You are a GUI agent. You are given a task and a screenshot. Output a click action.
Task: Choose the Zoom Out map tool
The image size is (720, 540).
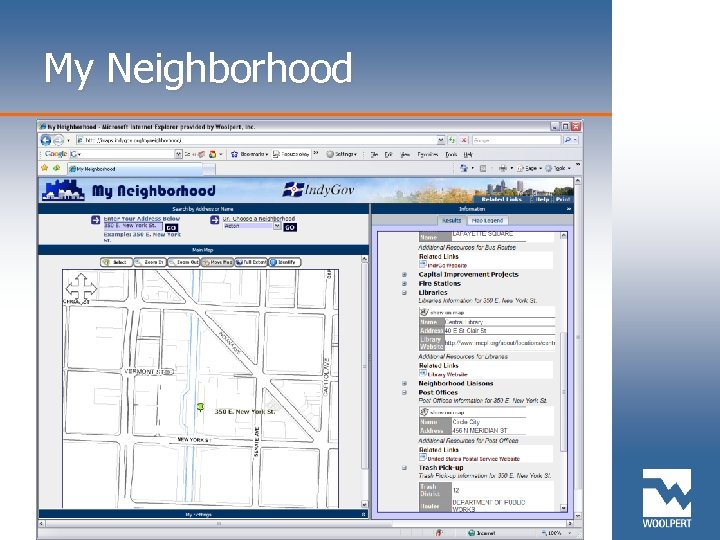tap(184, 262)
